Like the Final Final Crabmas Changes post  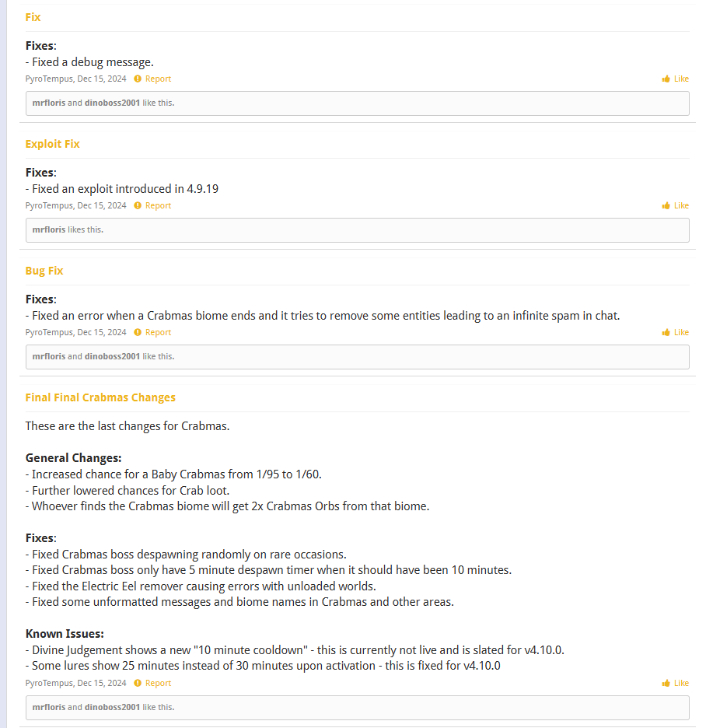[x=675, y=683]
